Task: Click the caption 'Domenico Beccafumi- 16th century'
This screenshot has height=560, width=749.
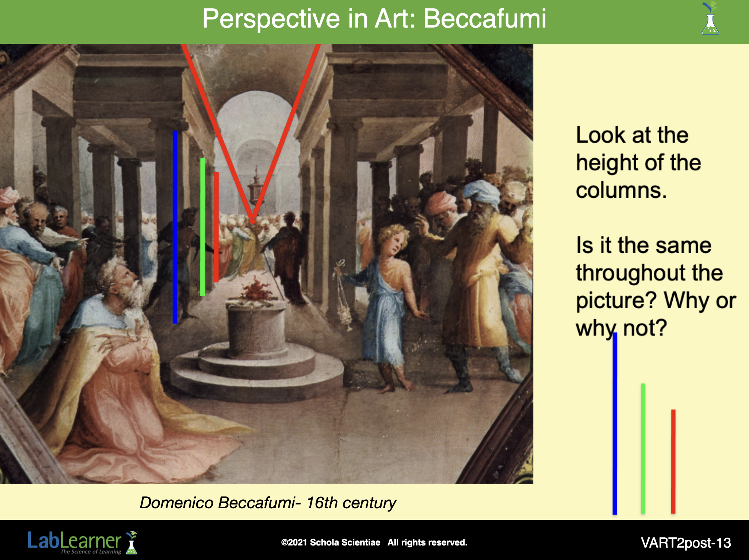Action: pyautogui.click(x=268, y=503)
